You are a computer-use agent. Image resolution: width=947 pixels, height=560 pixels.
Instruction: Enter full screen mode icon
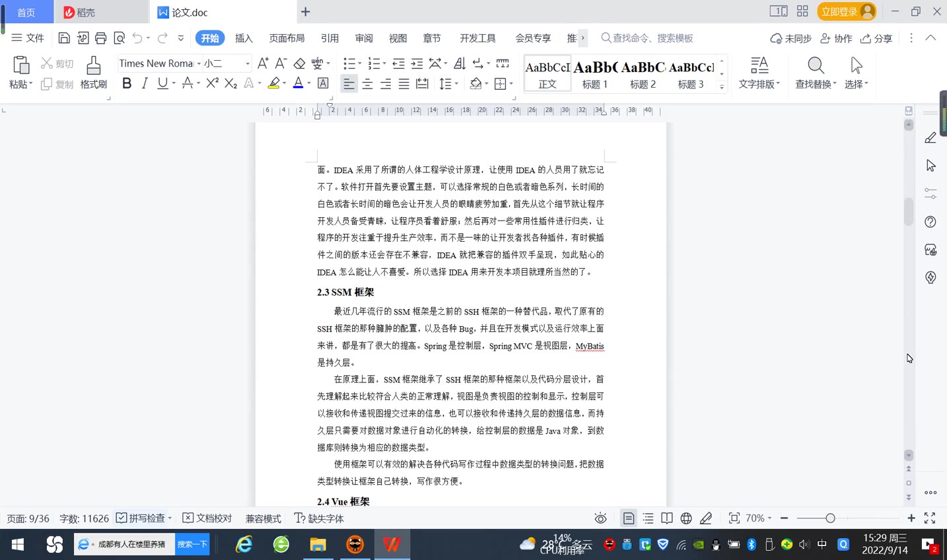tap(930, 518)
